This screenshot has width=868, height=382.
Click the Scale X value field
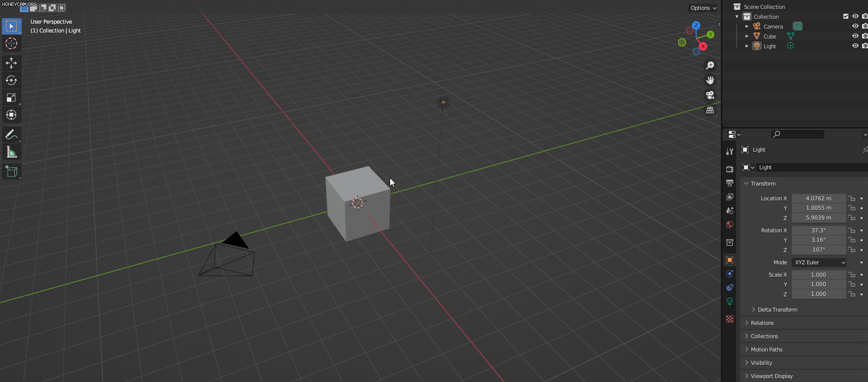pyautogui.click(x=819, y=275)
